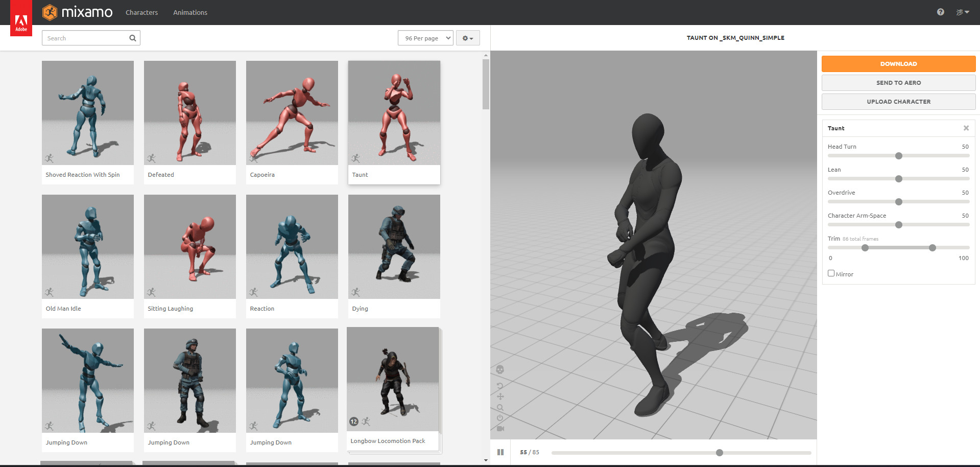Click the pan arrows icon in viewport
The image size is (980, 467).
click(500, 396)
